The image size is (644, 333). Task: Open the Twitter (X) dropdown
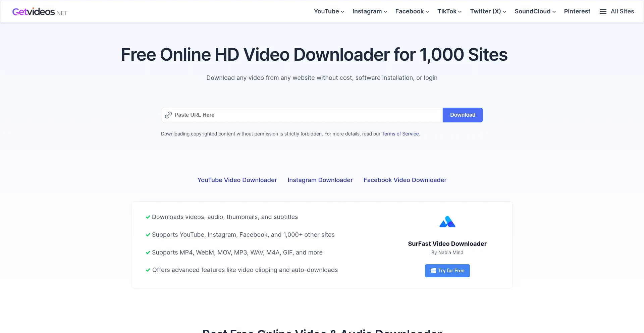[x=488, y=11]
